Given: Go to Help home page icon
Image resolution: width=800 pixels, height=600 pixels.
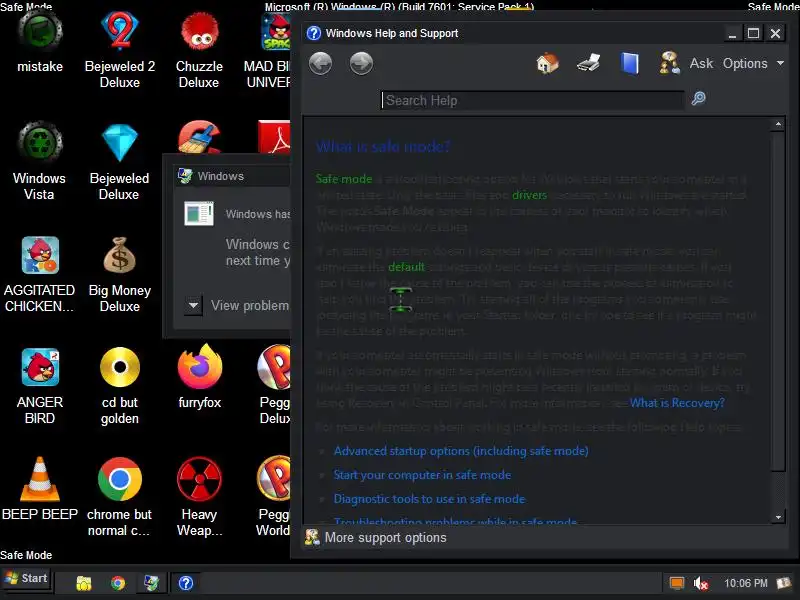Looking at the screenshot, I should 547,64.
